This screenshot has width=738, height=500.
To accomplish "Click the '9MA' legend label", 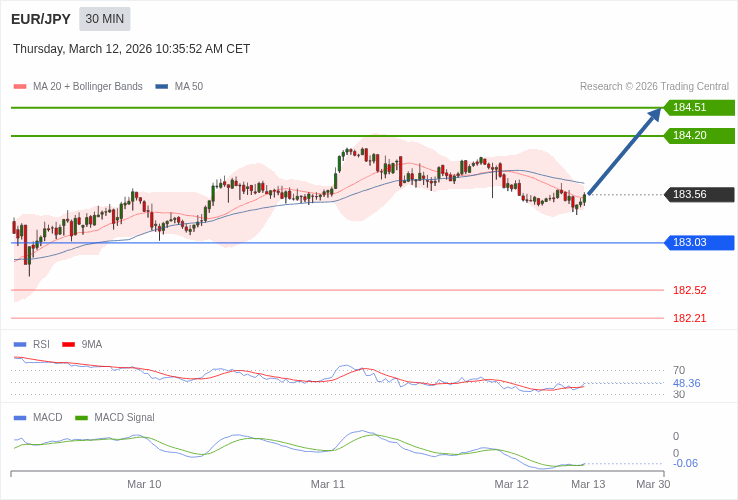I will pos(92,345).
